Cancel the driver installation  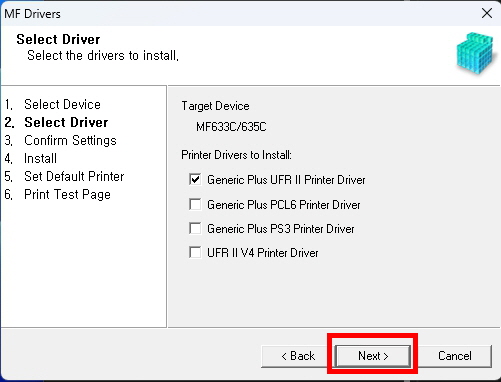coord(455,356)
